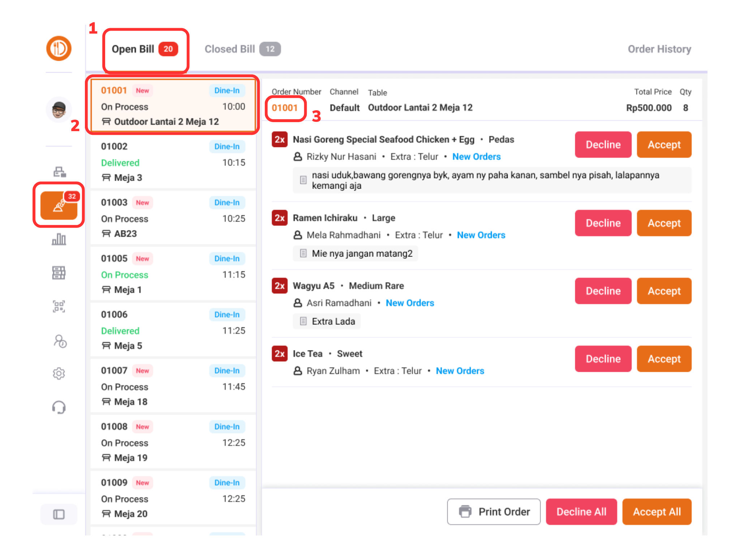This screenshot has width=740, height=560.
Task: Select order 01002 for Meja 3
Action: (173, 162)
